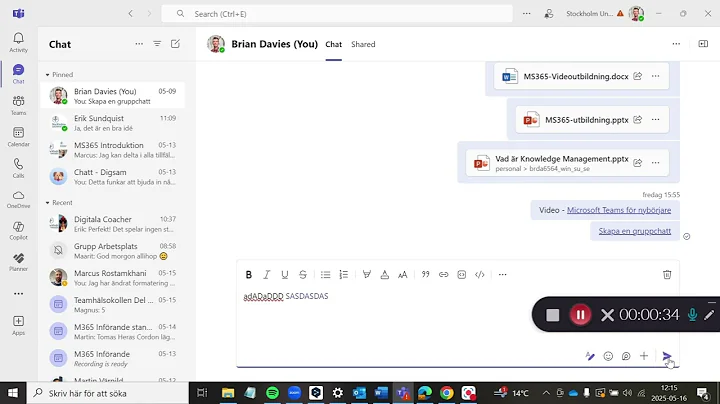Open Loop components button in compose box

[626, 356]
